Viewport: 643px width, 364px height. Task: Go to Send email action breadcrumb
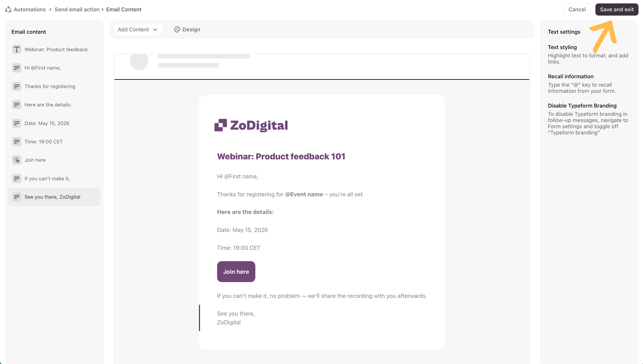click(x=77, y=10)
